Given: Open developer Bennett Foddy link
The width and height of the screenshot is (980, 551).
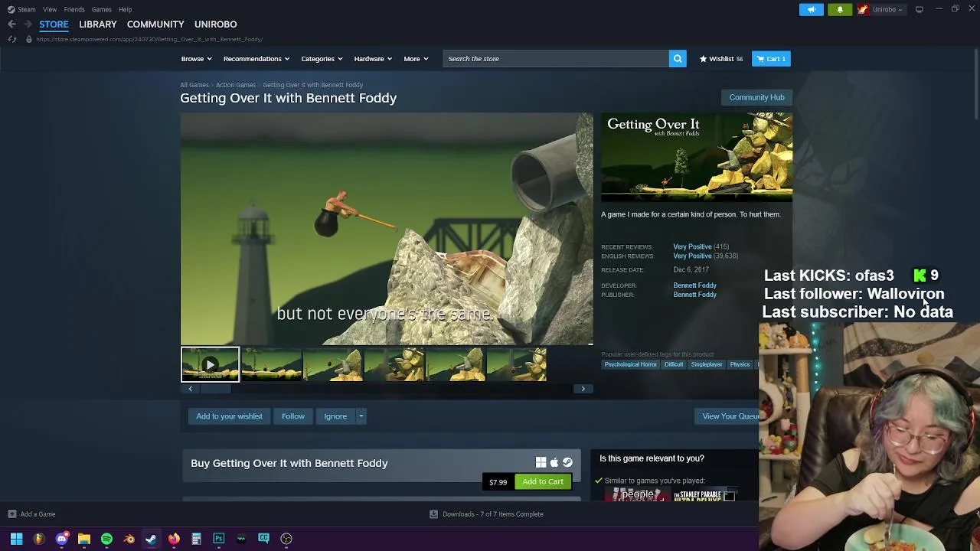Looking at the screenshot, I should [694, 285].
